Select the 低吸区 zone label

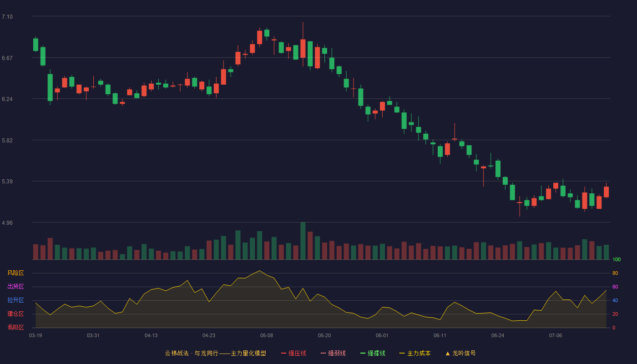[x=15, y=327]
